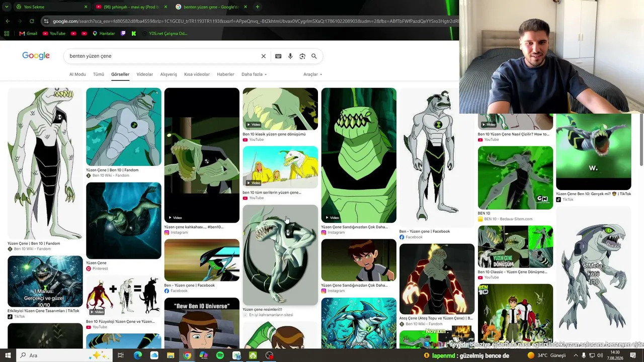Open the Yüzen çene resimleri!!! image

(280, 255)
